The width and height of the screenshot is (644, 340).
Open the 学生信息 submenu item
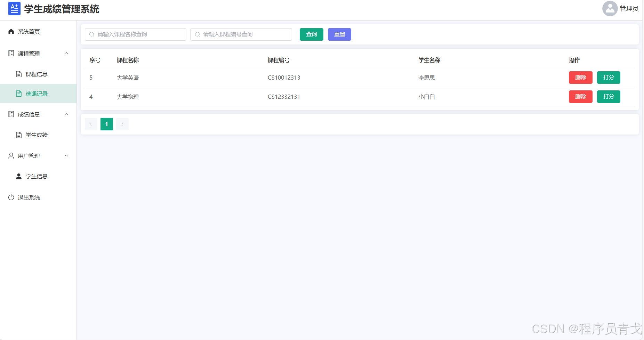coord(38,176)
